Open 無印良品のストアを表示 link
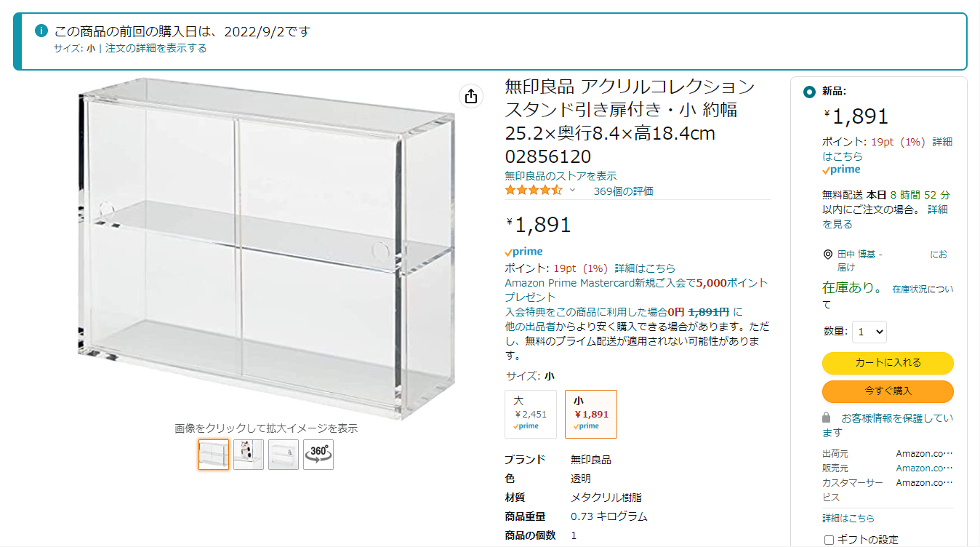The height and width of the screenshot is (547, 980). 561,176
